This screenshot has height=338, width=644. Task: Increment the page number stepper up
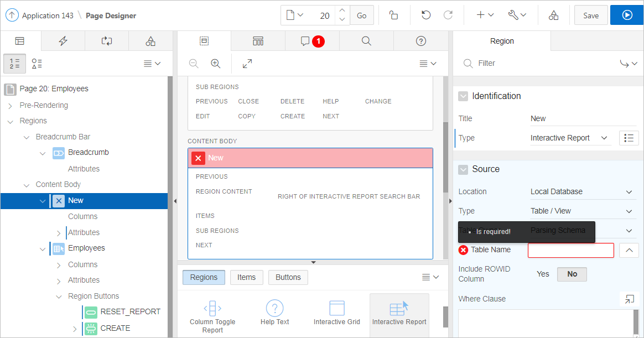point(342,11)
